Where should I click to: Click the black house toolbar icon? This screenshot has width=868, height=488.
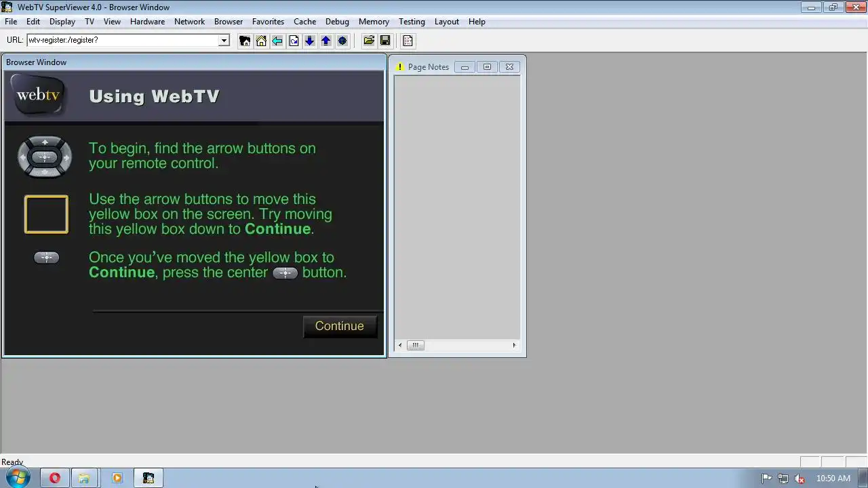[245, 41]
